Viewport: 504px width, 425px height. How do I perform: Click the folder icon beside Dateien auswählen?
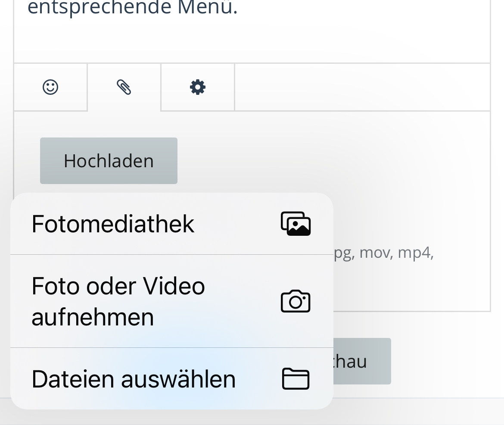(x=296, y=379)
